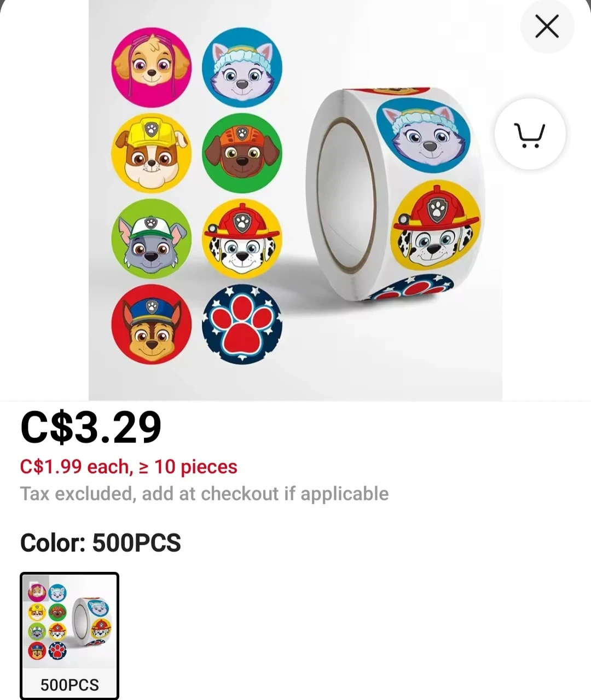Click the 500PCS label under thumbnail
Viewport: 591px width, 700px height.
[69, 685]
